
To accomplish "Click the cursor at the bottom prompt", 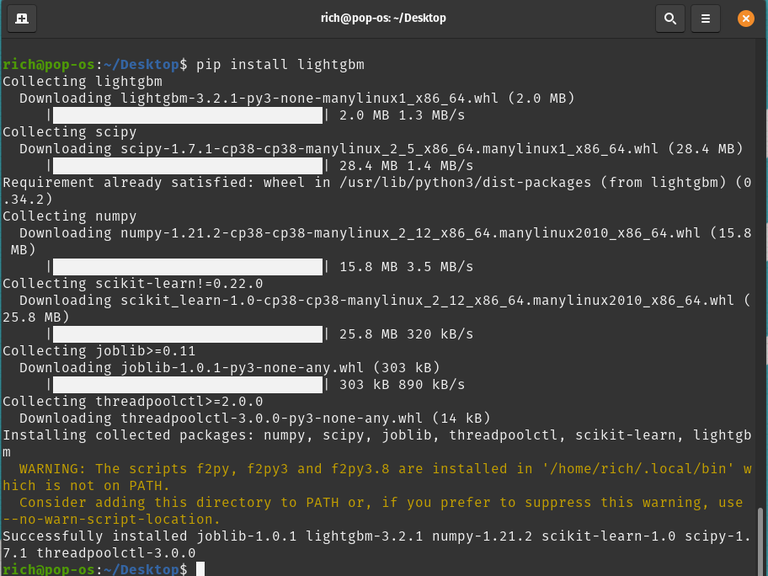I will 200,569.
